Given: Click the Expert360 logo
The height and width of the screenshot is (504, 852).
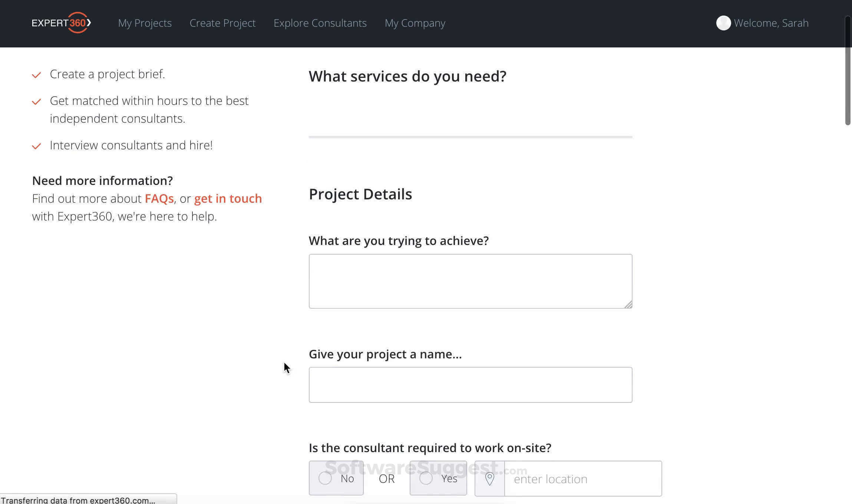Looking at the screenshot, I should point(61,23).
